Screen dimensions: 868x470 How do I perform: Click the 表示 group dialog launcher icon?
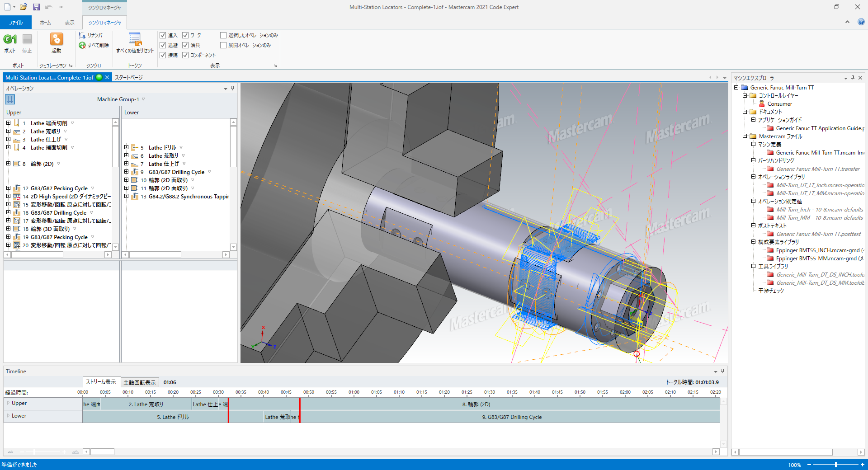pos(275,66)
